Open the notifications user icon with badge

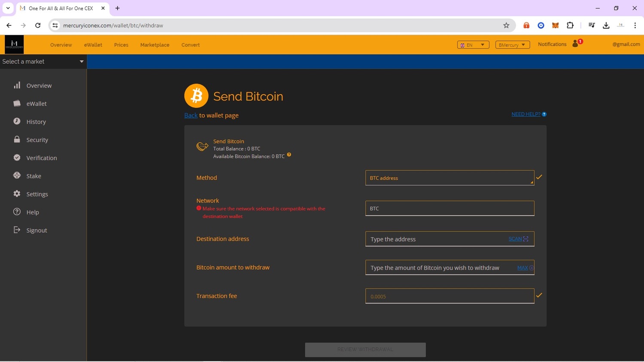[577, 43]
